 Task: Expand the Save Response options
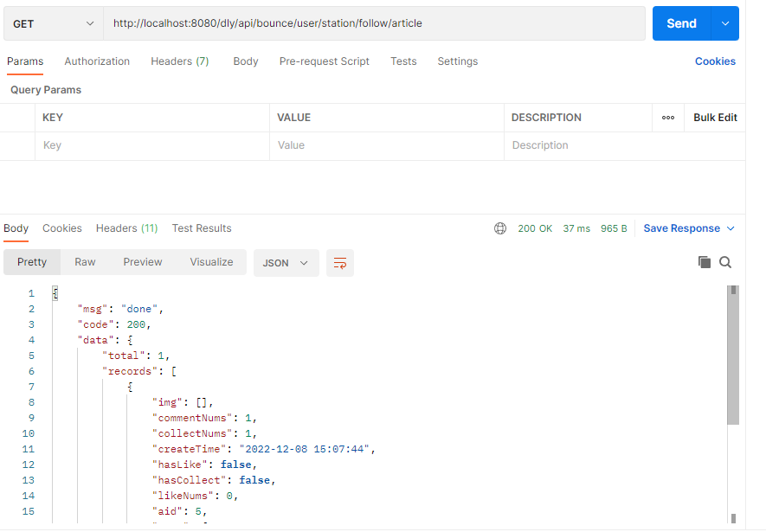(731, 228)
